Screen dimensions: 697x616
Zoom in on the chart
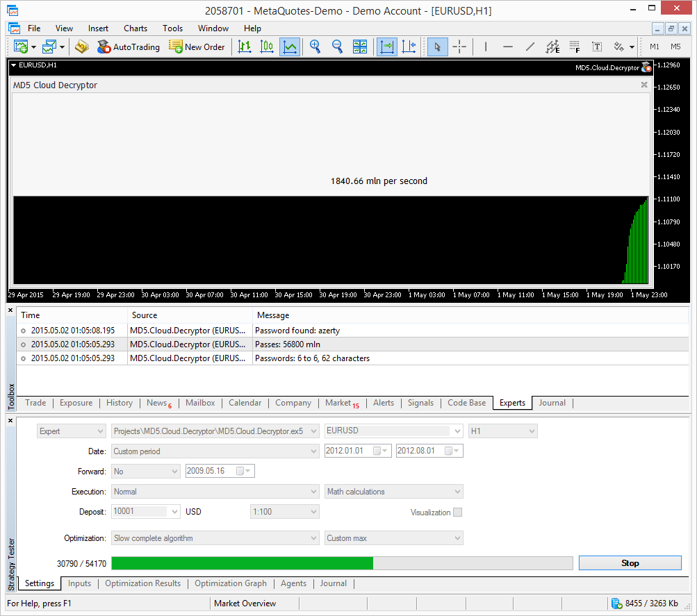[315, 47]
